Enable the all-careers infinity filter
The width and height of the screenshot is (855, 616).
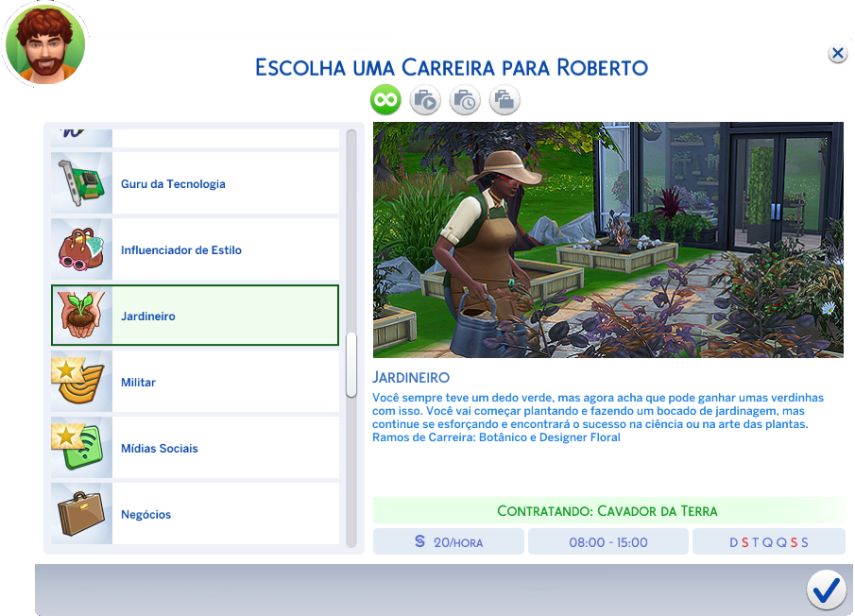pyautogui.click(x=385, y=99)
